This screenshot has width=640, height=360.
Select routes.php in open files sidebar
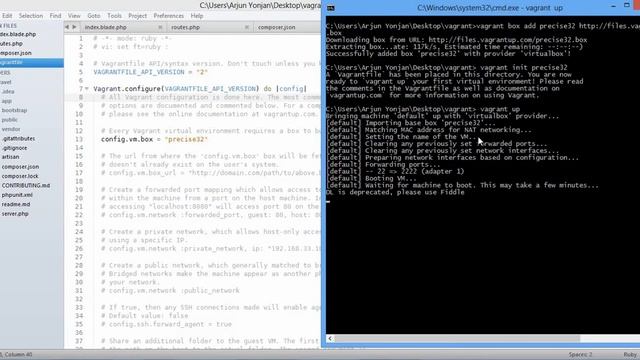pyautogui.click(x=11, y=44)
